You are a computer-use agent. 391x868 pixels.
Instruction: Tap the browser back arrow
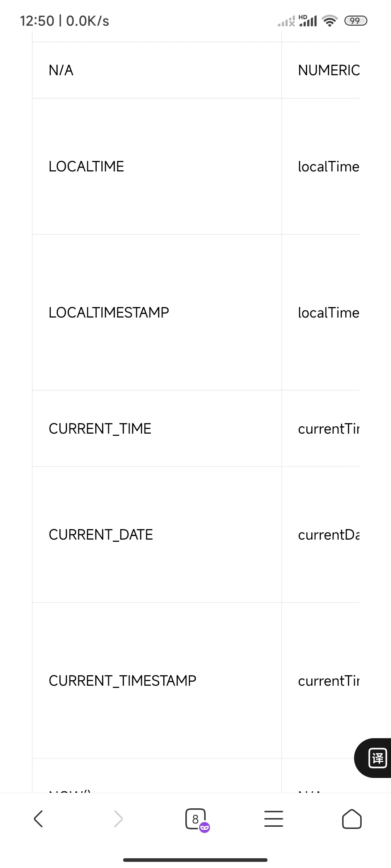38,818
